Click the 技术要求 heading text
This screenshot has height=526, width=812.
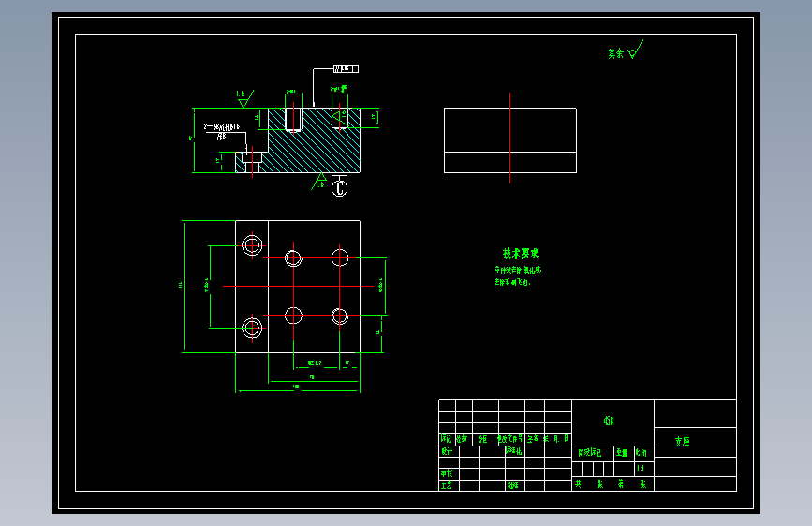tap(521, 254)
